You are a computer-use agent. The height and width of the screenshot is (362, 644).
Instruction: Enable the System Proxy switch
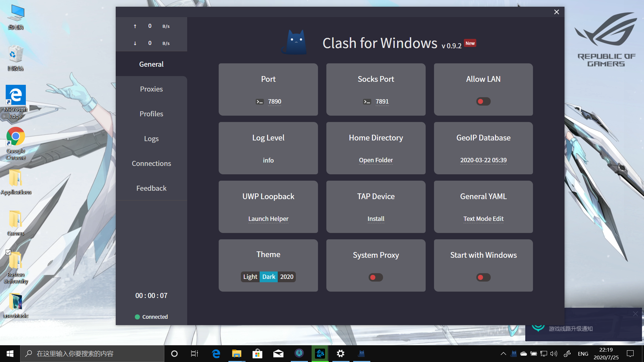coord(376,277)
